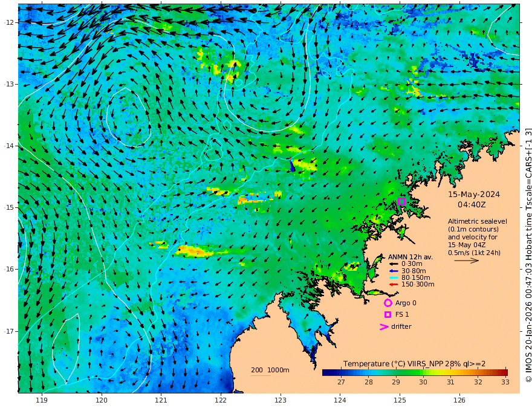This screenshot has width=532, height=411.
Task: Click colorbar tick label 28
Action: tap(368, 382)
